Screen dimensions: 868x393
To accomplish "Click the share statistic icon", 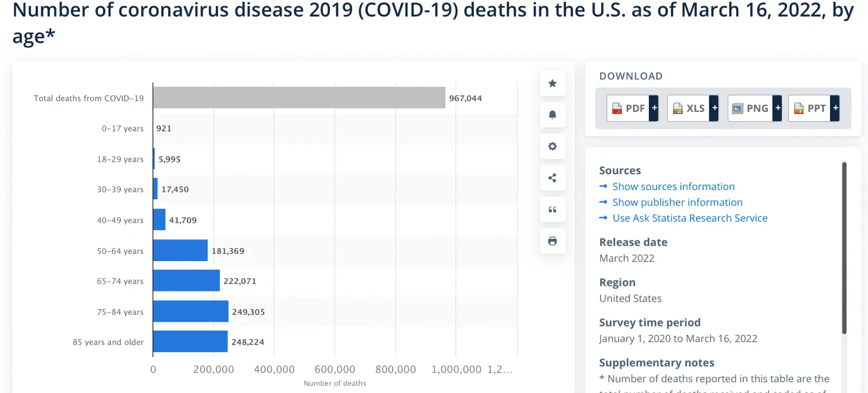I will [552, 178].
